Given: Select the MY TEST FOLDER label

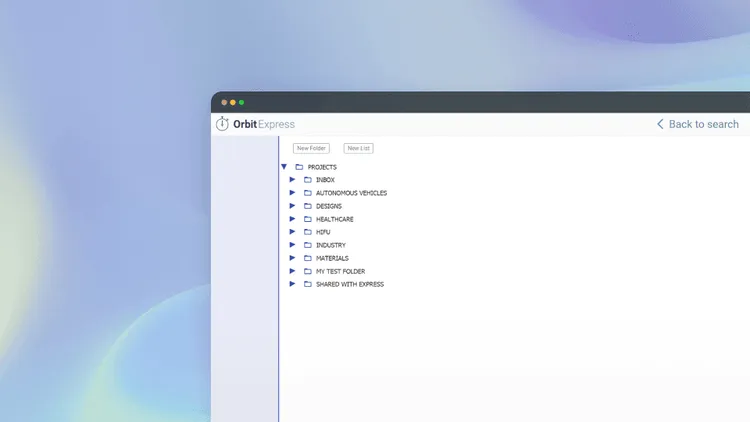Looking at the screenshot, I should click(x=340, y=271).
